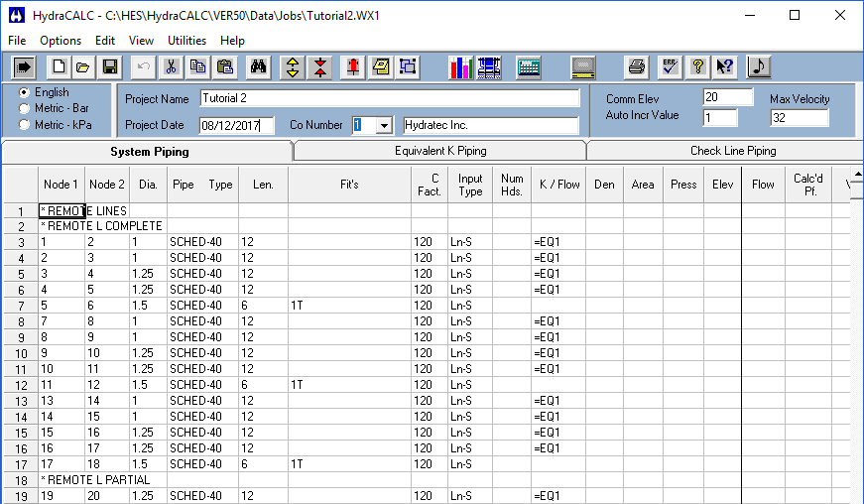Screen dimensions: 864x504
Task: Click the Dia. cell '1.5' in row 12
Action: [148, 385]
